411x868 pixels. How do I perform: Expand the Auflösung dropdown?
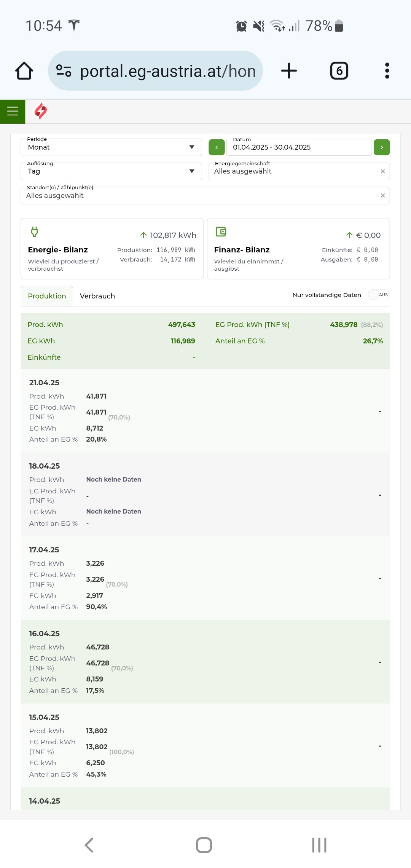[111, 171]
